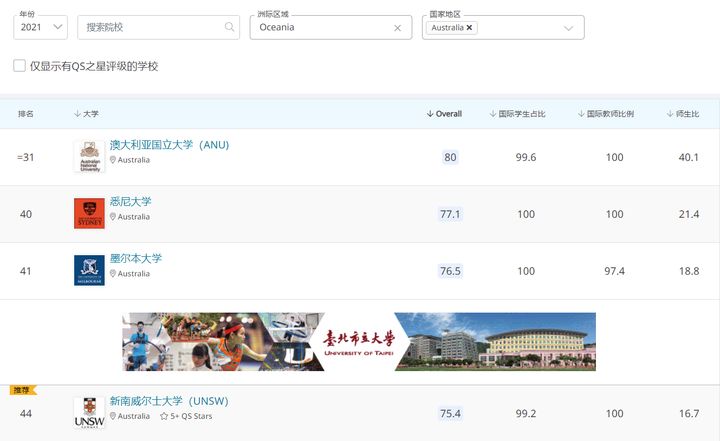Select Melbourne's overall score 76.5
Image resolution: width=720 pixels, height=441 pixels.
[450, 271]
